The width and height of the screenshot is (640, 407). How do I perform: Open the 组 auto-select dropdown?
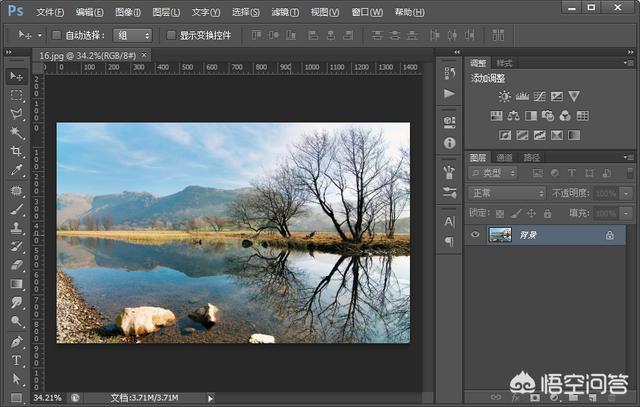tap(133, 35)
